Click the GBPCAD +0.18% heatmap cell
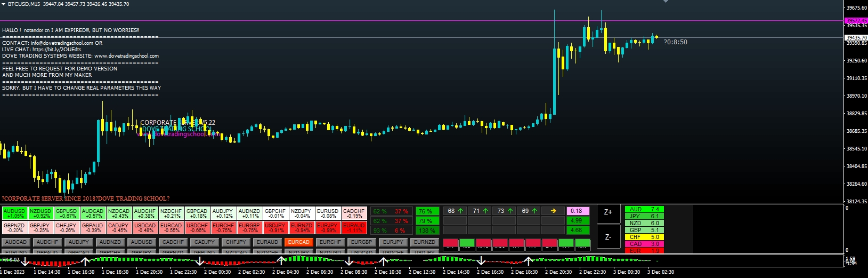The width and height of the screenshot is (868, 278). point(198,213)
